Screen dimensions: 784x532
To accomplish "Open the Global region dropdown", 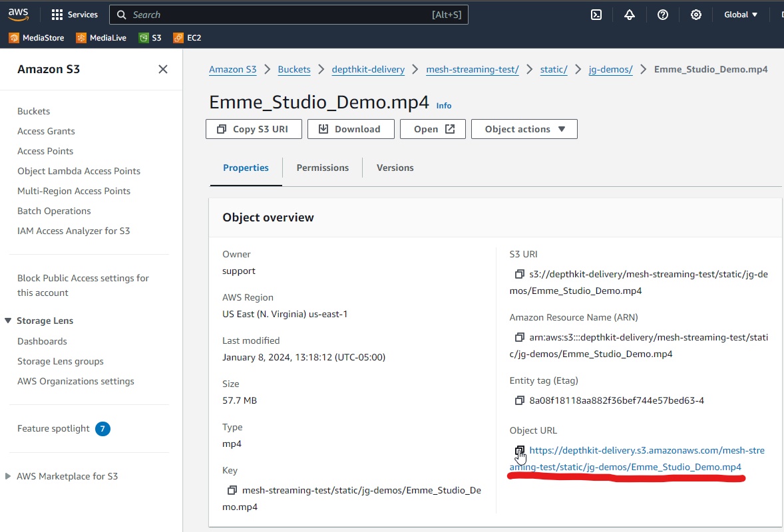I will 741,15.
